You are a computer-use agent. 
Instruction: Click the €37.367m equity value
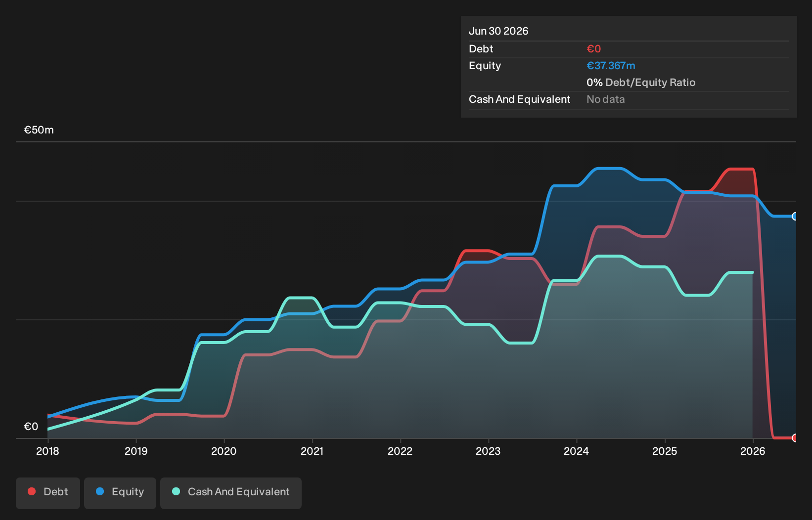(611, 66)
